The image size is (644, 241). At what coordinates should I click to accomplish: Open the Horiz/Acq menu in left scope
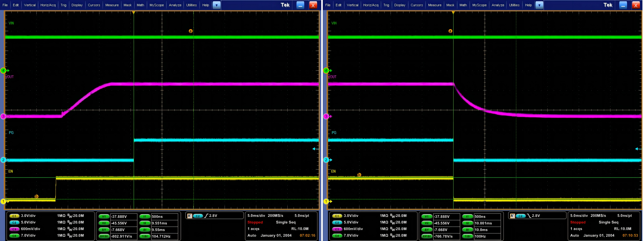48,5
